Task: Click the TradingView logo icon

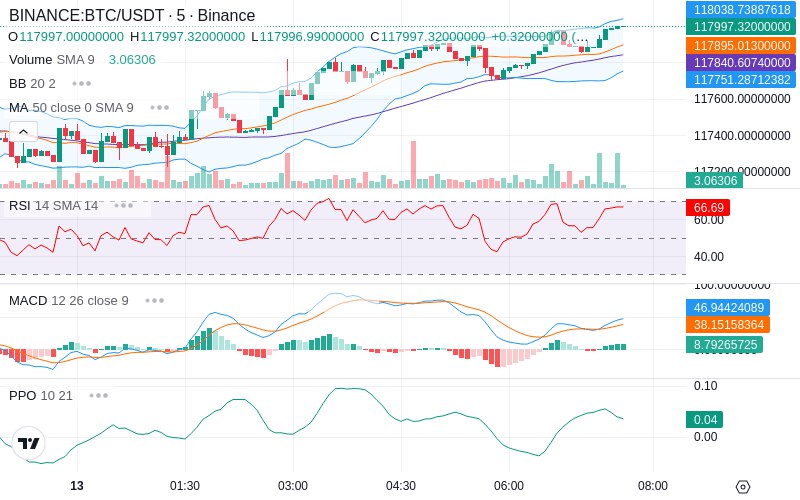Action: [x=29, y=443]
